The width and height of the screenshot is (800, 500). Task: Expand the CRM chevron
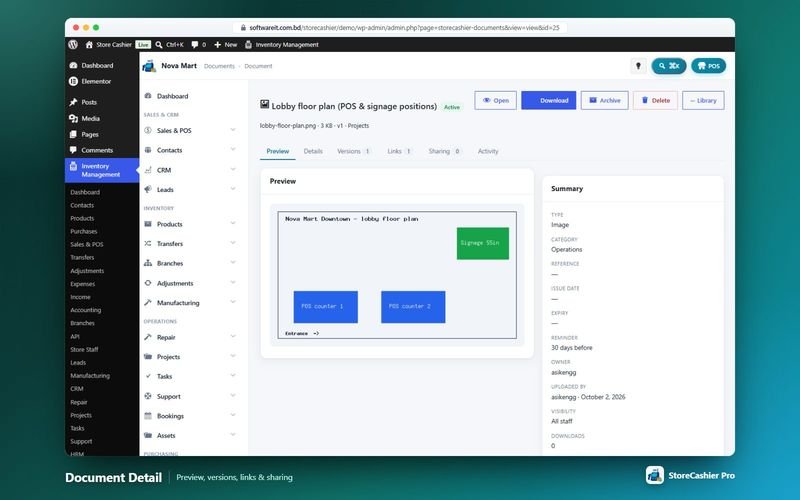(x=233, y=169)
